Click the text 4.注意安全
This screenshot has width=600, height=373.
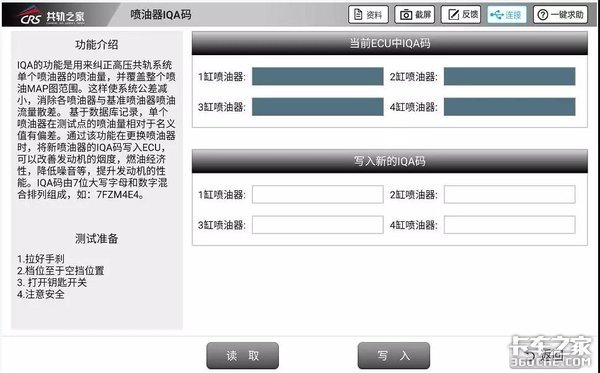click(x=41, y=294)
